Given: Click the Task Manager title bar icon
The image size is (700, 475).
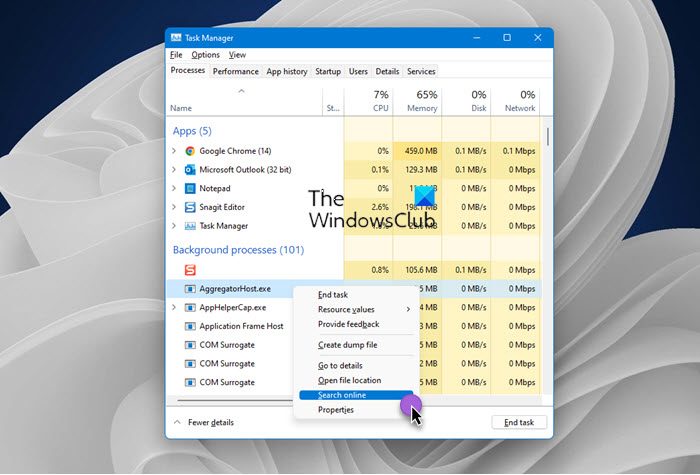Looking at the screenshot, I should click(176, 38).
